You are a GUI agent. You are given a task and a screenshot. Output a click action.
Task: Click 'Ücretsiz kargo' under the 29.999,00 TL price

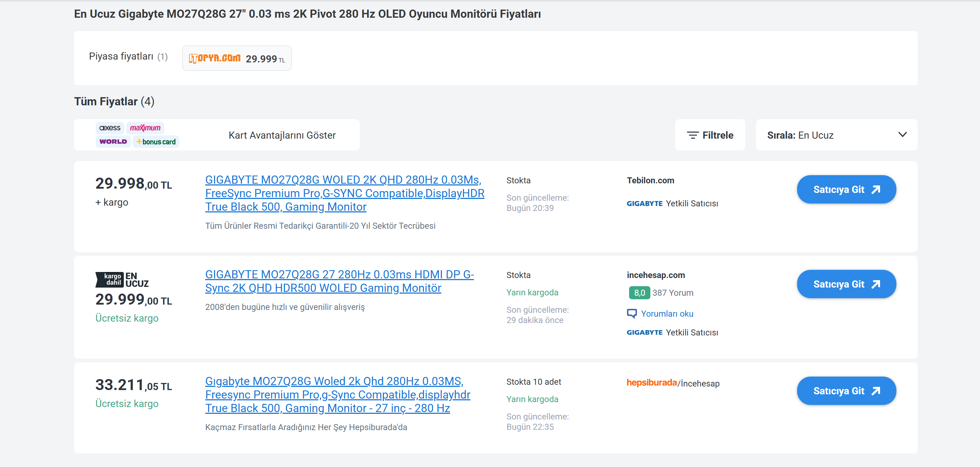pyautogui.click(x=127, y=318)
